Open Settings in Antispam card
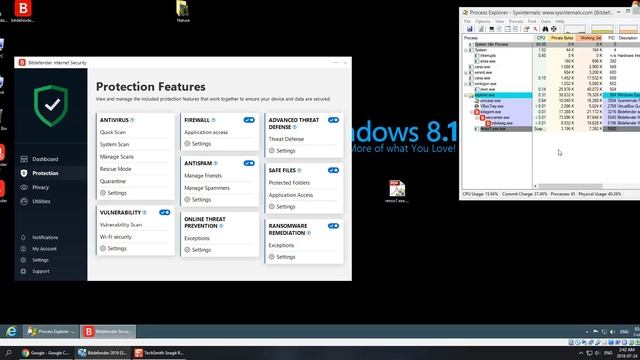Viewport: 640px width, 360px height. 198,200
